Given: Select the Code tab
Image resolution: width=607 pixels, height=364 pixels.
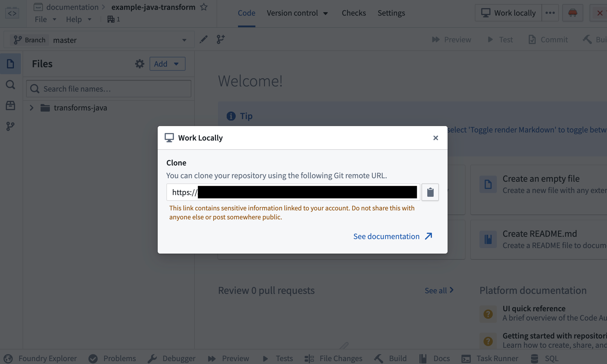Looking at the screenshot, I should (246, 12).
